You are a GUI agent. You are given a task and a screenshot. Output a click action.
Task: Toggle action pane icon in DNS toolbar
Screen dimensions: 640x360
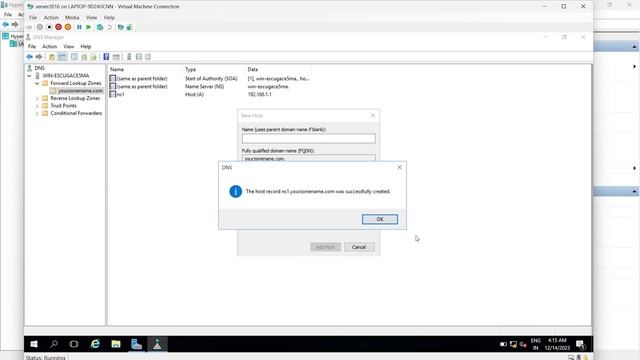[x=116, y=57]
